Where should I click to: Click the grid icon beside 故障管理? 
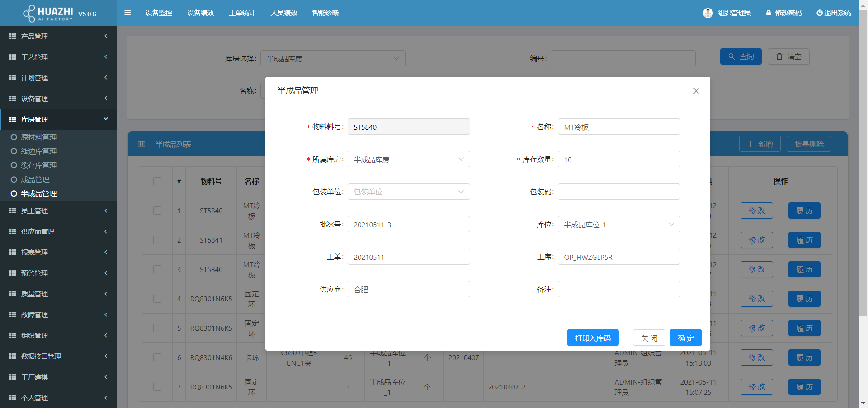point(13,314)
